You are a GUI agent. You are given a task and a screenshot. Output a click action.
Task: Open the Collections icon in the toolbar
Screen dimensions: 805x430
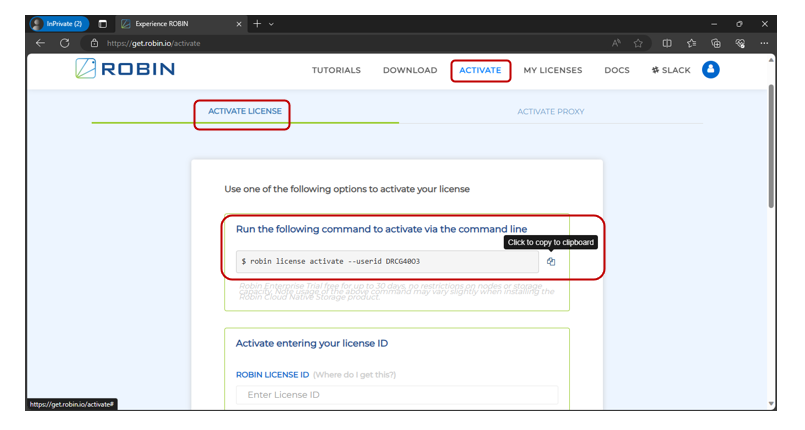716,43
